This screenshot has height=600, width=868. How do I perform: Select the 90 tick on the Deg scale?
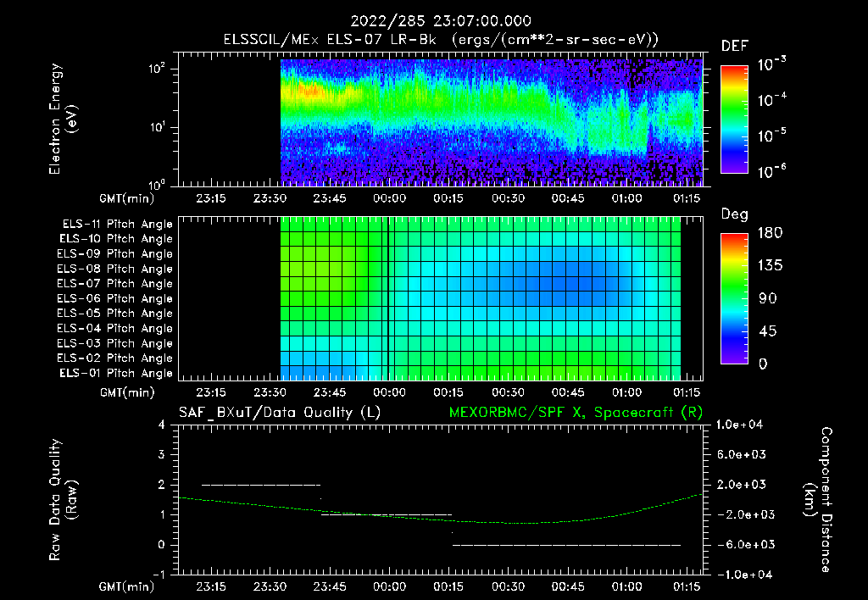click(768, 299)
